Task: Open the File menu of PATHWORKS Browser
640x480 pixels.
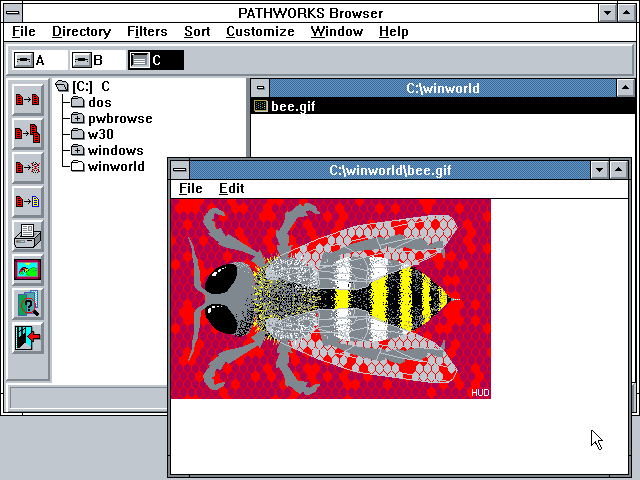Action: point(24,31)
